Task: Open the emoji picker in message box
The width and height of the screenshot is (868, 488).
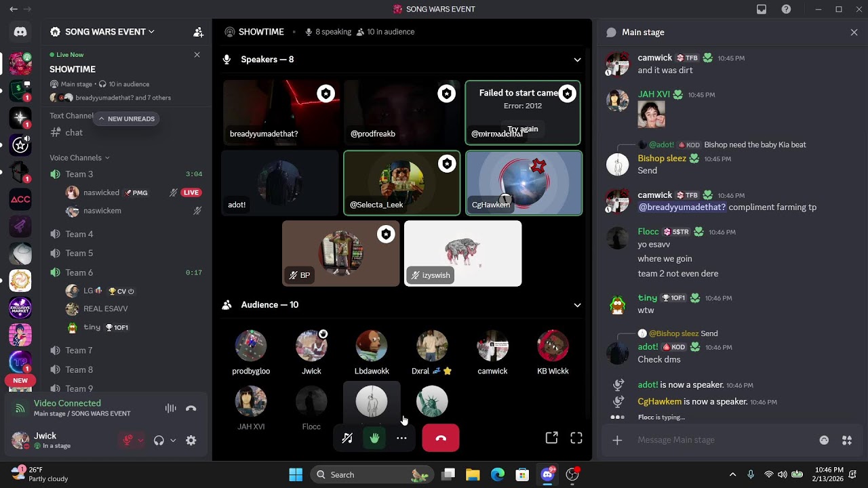Action: pos(824,440)
